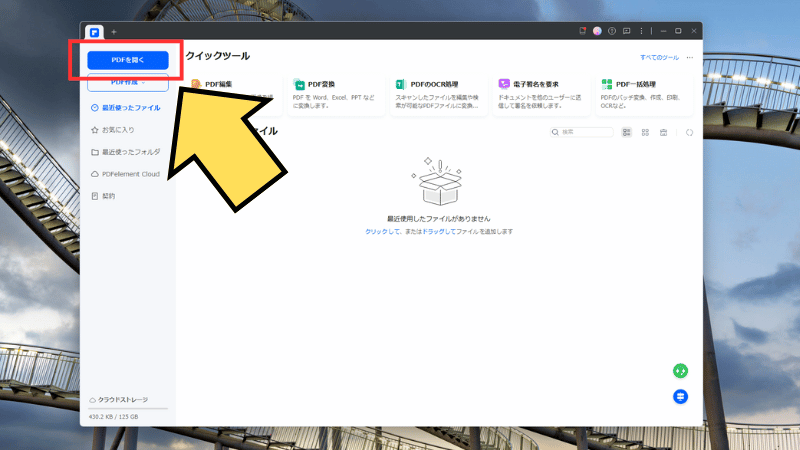Open the feedback message icon
The image size is (800, 450).
click(627, 31)
